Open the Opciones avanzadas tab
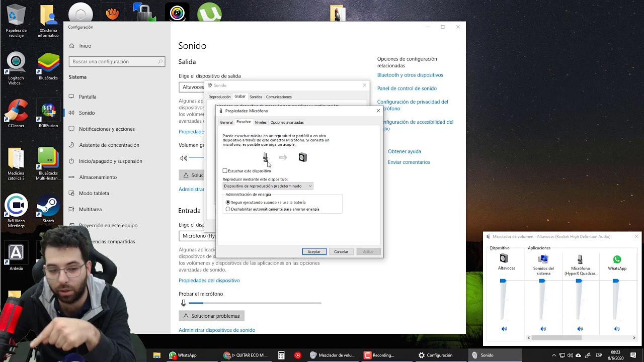Screen dimensions: 644x362 click(287, 122)
